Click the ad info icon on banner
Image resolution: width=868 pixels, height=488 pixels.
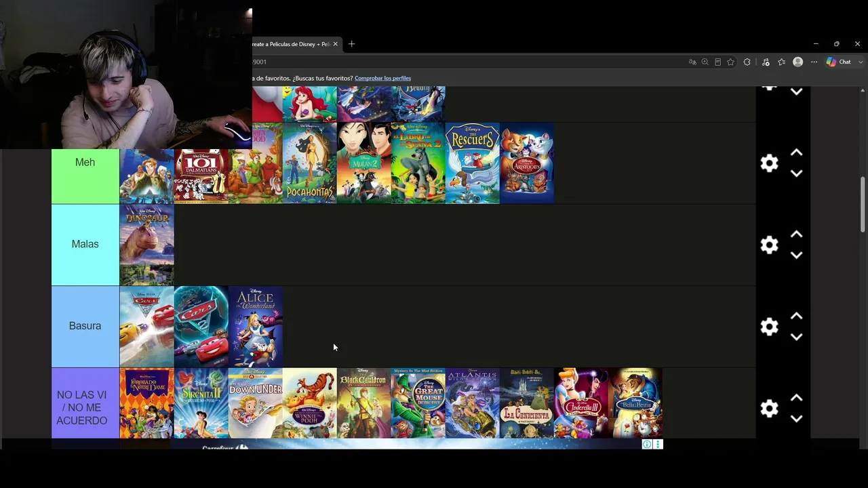(x=647, y=445)
